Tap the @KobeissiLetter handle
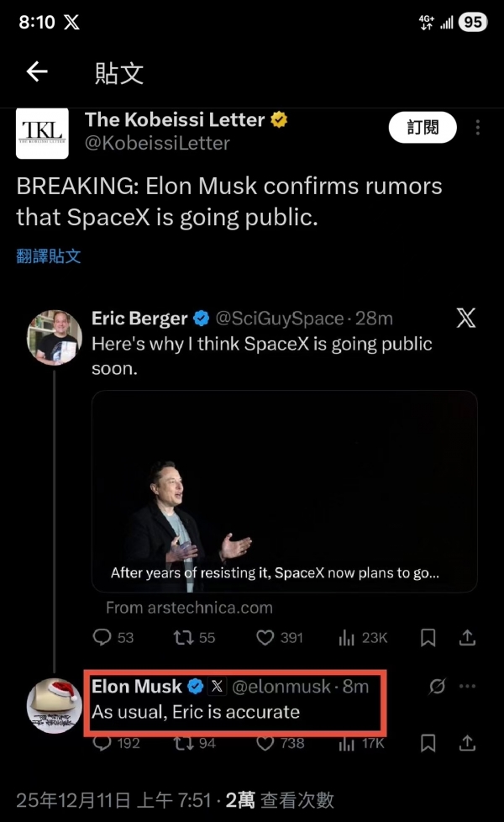The image size is (504, 822). pyautogui.click(x=158, y=143)
